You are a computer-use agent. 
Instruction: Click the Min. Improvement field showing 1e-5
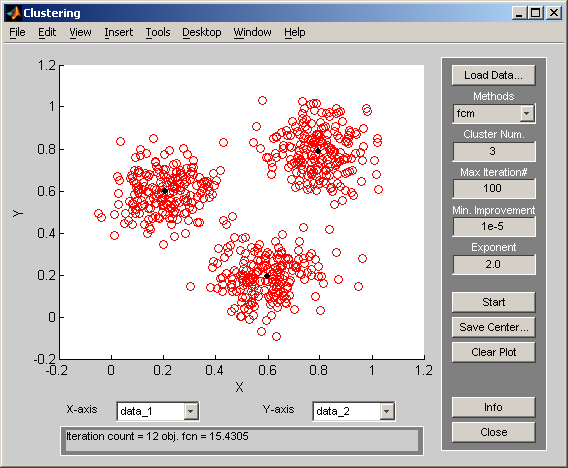pos(494,226)
